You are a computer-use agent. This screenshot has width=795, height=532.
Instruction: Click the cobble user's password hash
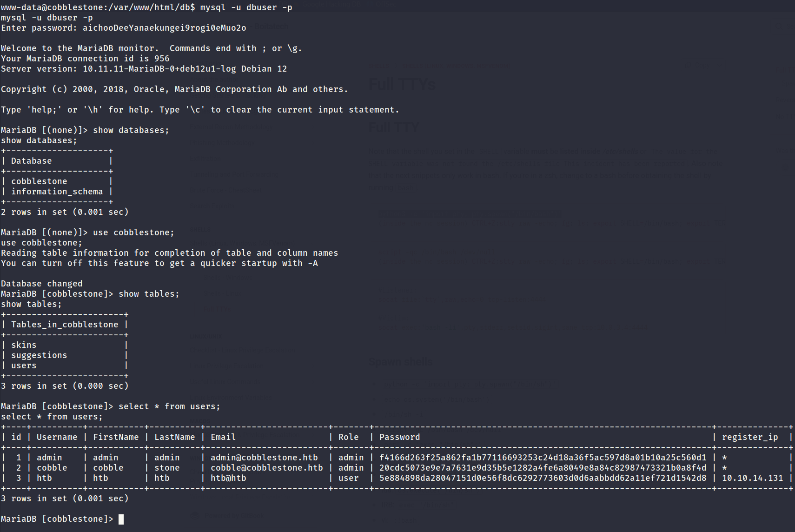click(543, 468)
